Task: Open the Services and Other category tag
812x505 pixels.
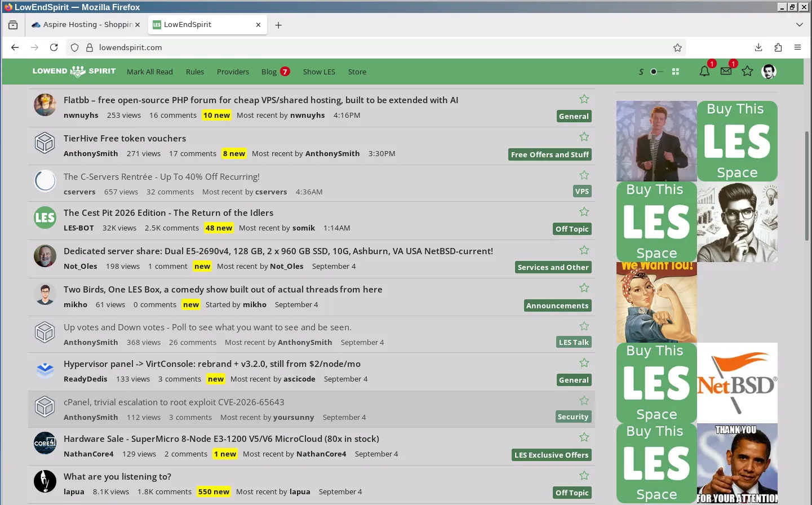Action: click(x=553, y=267)
